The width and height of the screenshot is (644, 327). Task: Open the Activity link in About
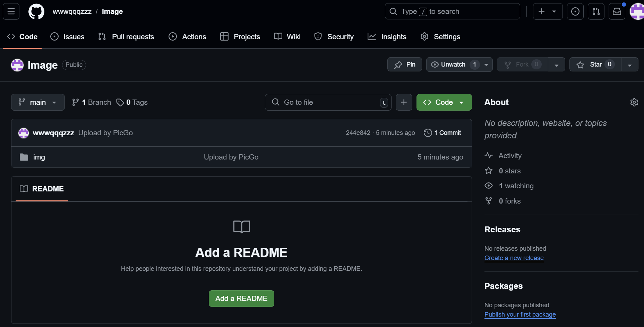point(503,156)
